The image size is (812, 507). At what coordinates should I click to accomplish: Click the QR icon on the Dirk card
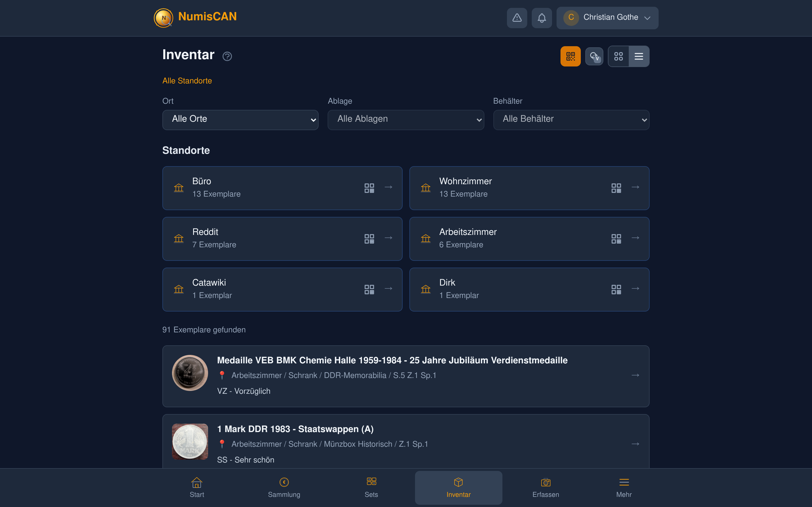pos(616,289)
